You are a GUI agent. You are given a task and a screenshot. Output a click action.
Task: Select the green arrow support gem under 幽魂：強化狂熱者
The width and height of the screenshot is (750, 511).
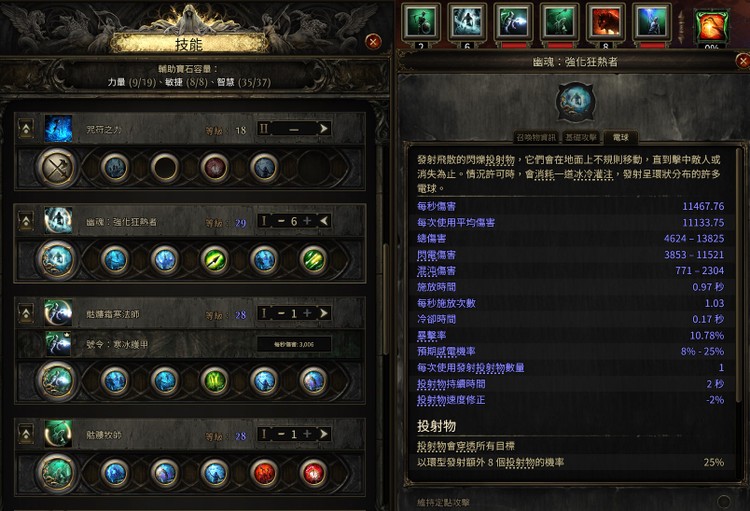[215, 260]
